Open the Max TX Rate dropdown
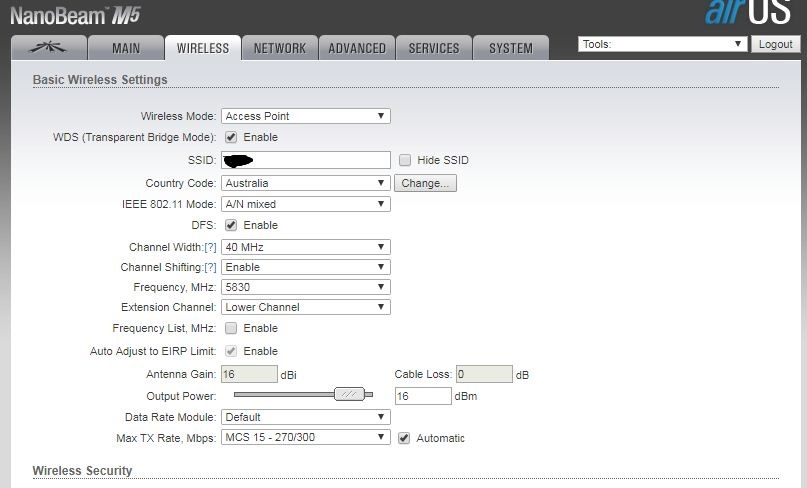 (306, 437)
